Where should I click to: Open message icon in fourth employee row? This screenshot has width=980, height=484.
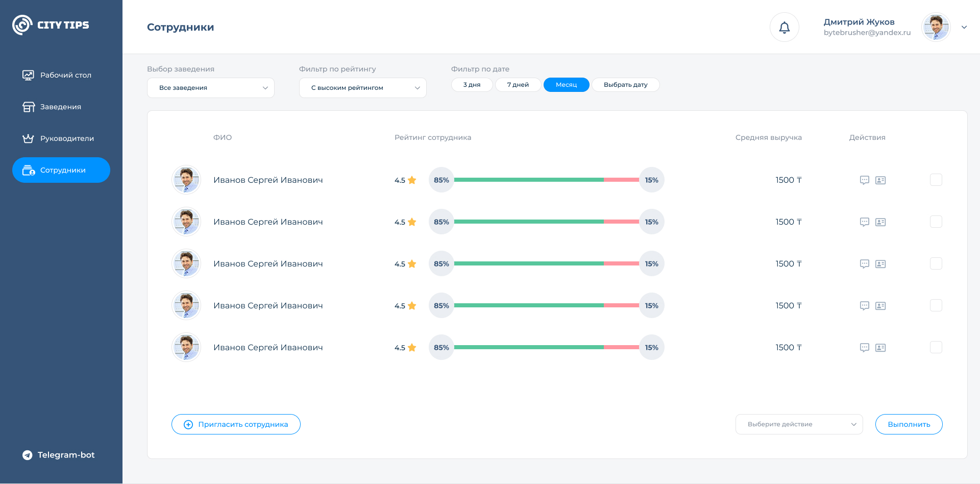pos(865,306)
